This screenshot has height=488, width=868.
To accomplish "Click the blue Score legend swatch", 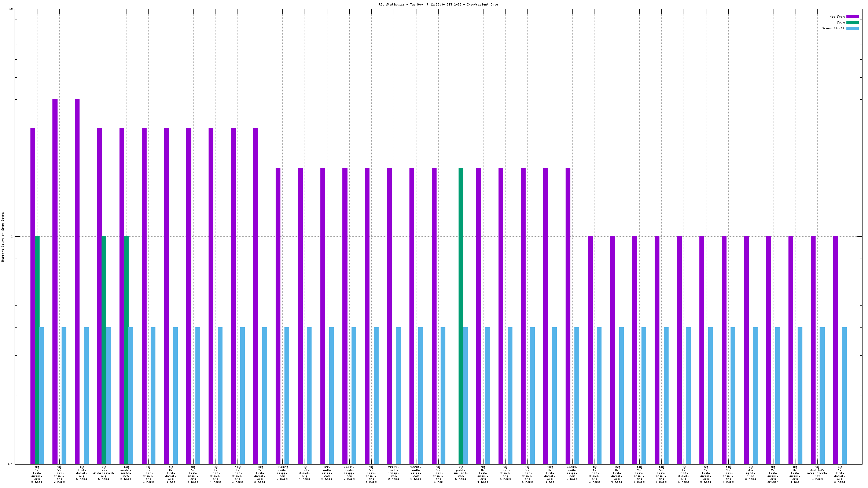I will click(x=852, y=28).
